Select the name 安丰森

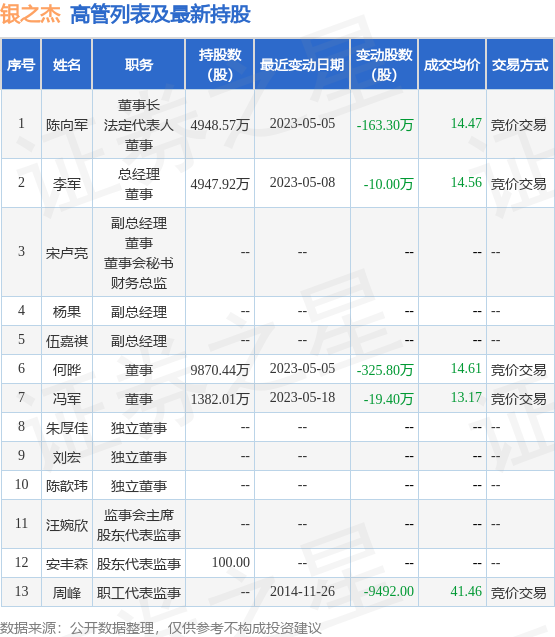pyautogui.click(x=67, y=564)
